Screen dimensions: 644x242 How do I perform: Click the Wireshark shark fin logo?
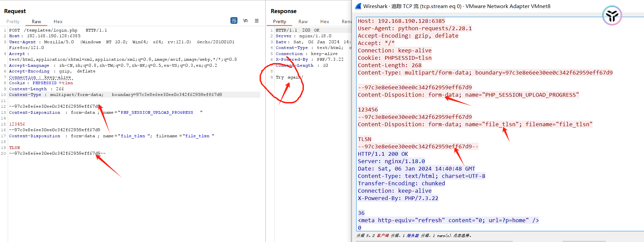pos(358,6)
